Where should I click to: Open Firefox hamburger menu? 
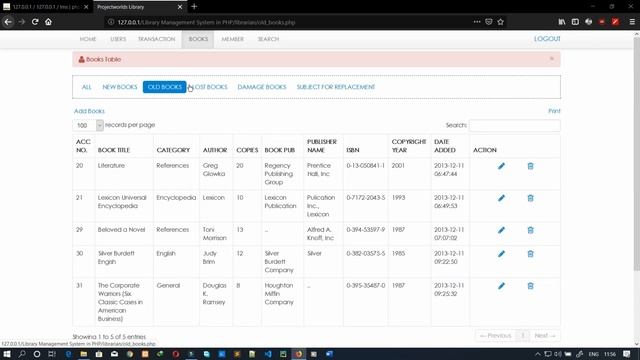click(x=632, y=22)
